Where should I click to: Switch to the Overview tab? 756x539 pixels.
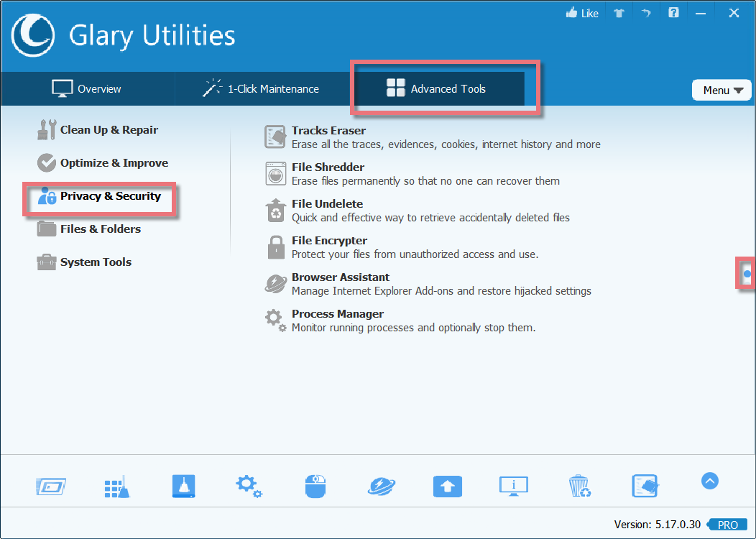click(86, 89)
